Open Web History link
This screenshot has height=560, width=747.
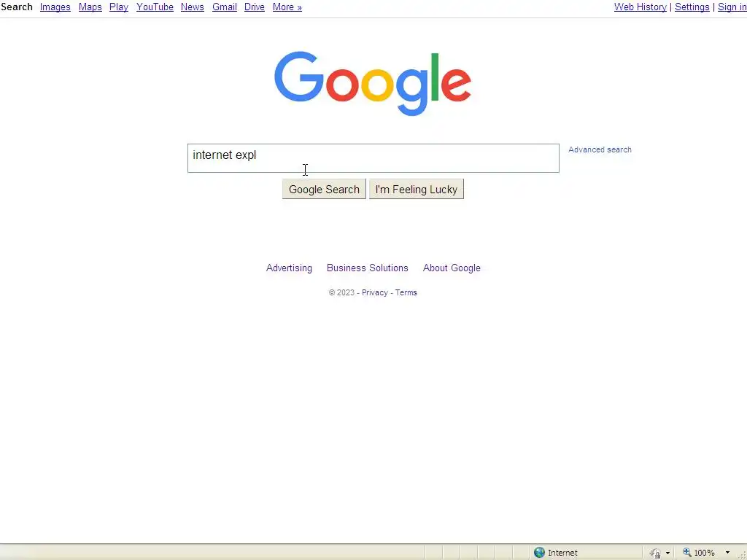coord(640,7)
